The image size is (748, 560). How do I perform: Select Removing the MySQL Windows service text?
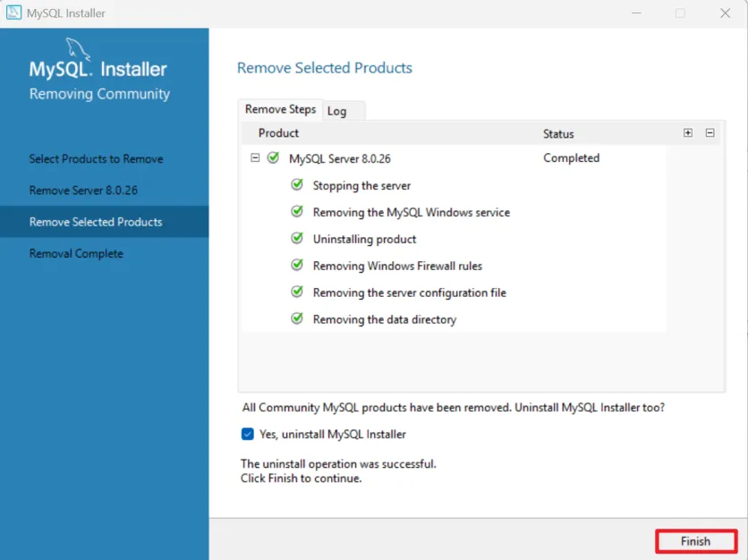pos(412,212)
